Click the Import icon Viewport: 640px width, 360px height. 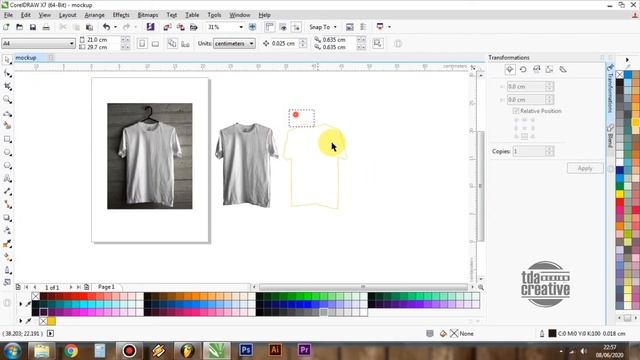click(x=167, y=27)
